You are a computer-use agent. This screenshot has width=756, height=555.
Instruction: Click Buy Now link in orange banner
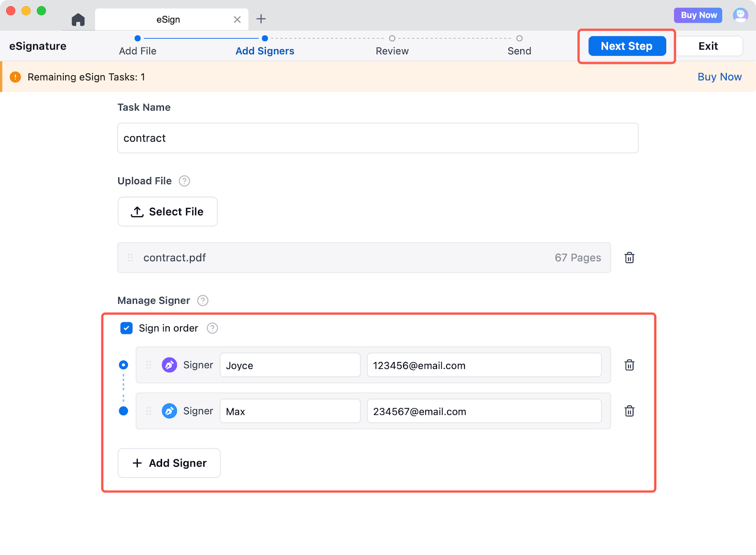pos(719,77)
